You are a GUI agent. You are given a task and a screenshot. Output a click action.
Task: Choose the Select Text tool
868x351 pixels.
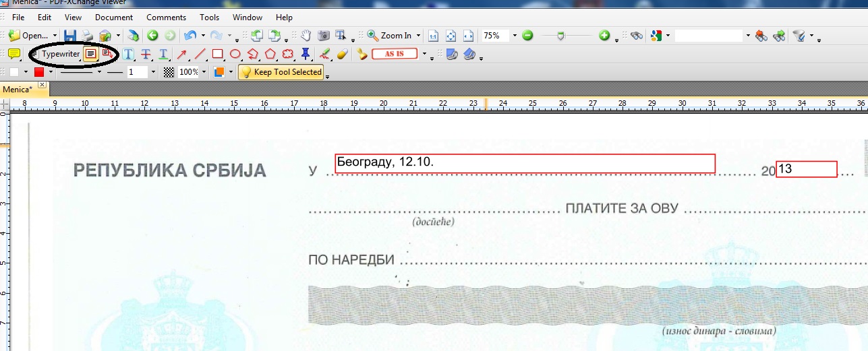[341, 35]
